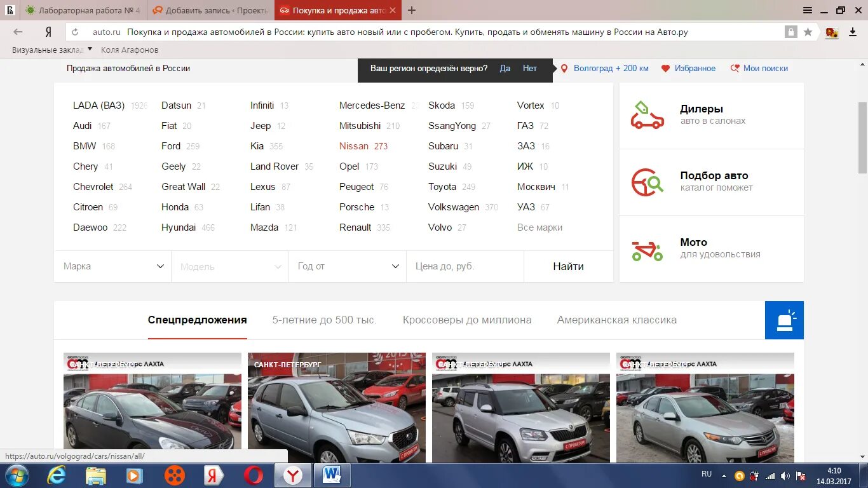
Task: Expand the Марка dropdown
Action: [x=112, y=266]
